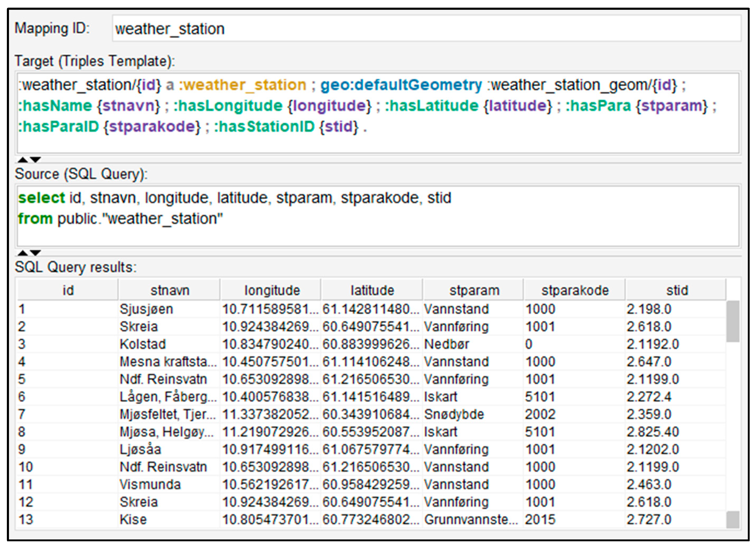The height and width of the screenshot is (550, 756).
Task: Click the 'longitude' column header
Action: pyautogui.click(x=272, y=290)
